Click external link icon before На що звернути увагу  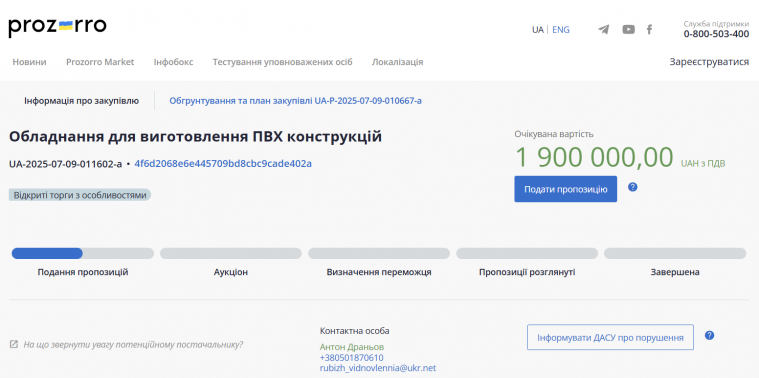14,345
